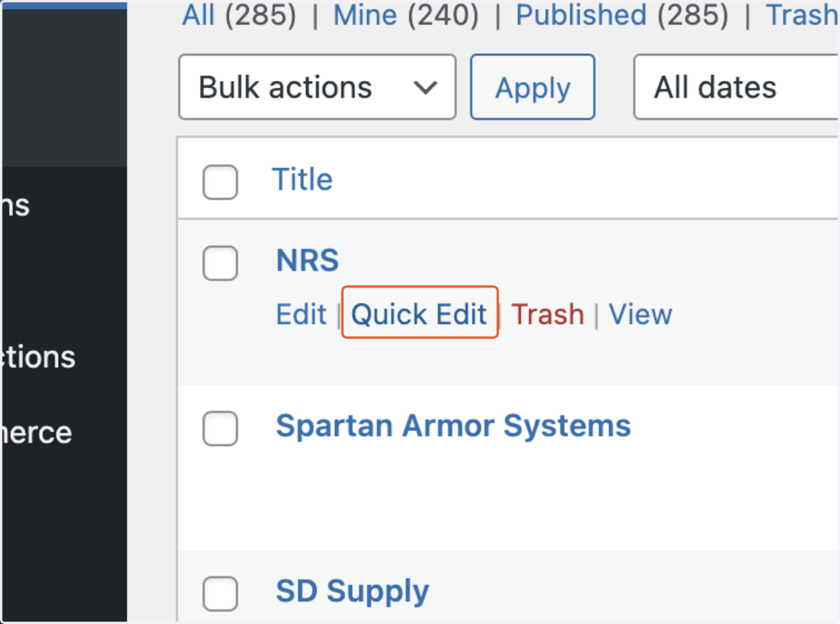Filter by Mine (240)
840x624 pixels.
coord(406,15)
